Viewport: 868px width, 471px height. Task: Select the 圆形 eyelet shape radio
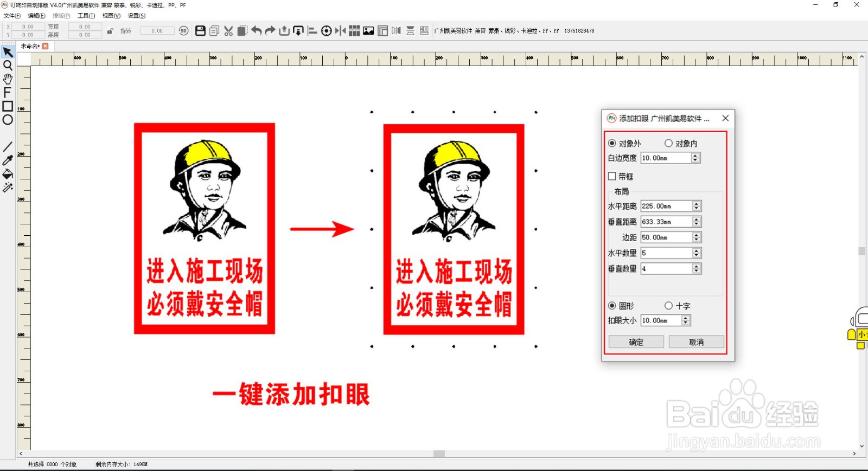tap(621, 306)
